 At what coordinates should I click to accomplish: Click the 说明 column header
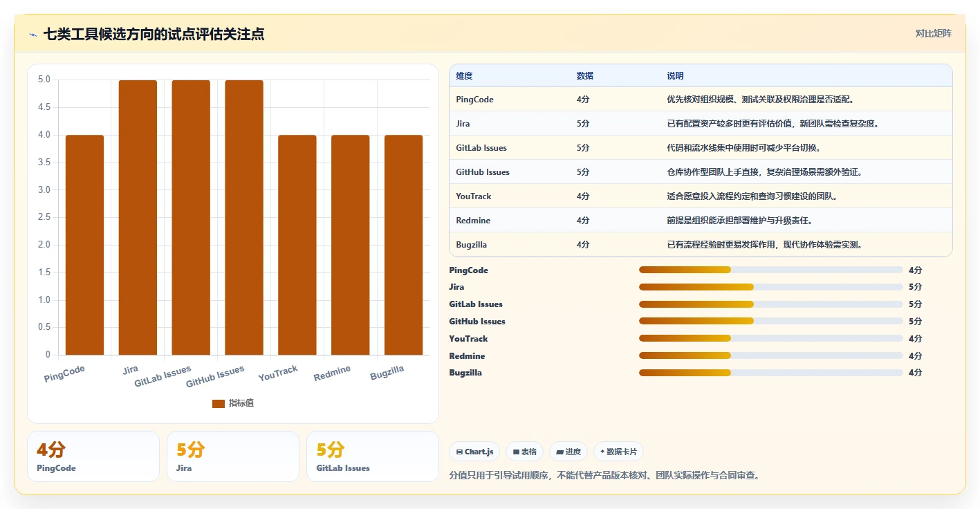[x=675, y=75]
